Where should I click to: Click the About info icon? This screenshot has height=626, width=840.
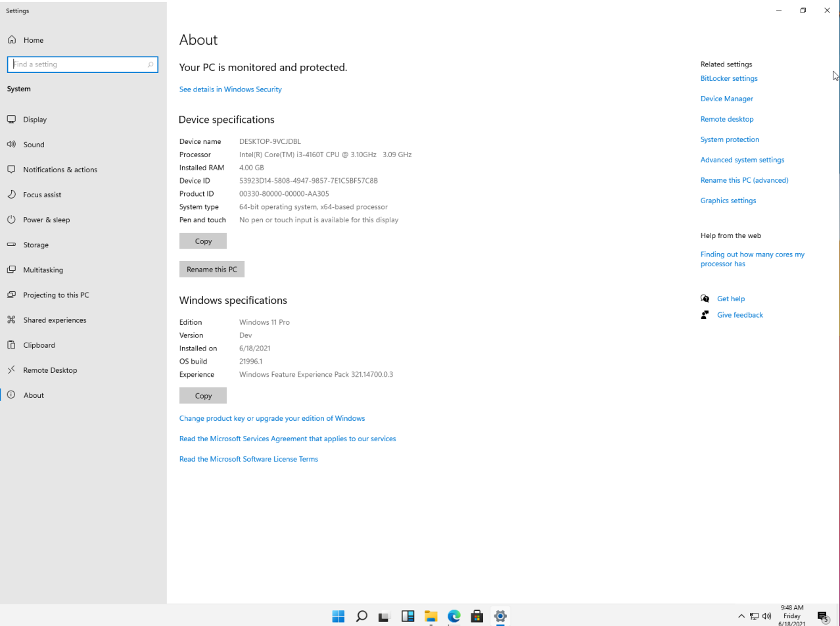[x=11, y=395]
